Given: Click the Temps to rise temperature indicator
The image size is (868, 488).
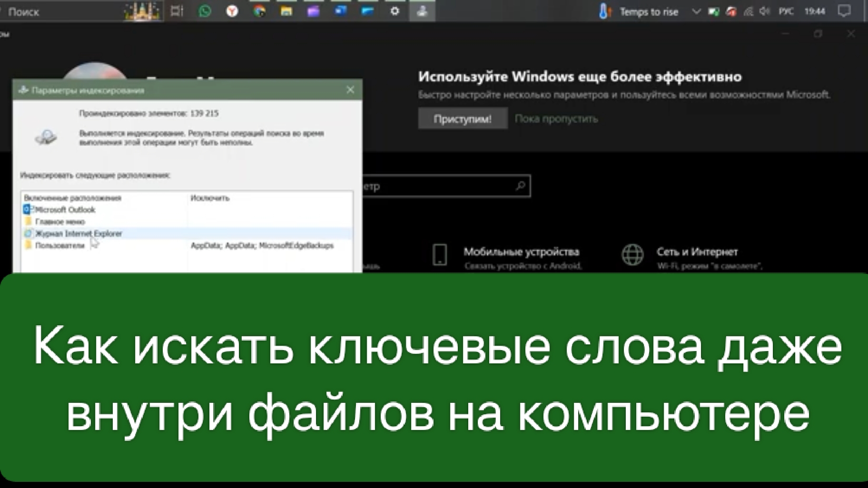Looking at the screenshot, I should pyautogui.click(x=603, y=11).
